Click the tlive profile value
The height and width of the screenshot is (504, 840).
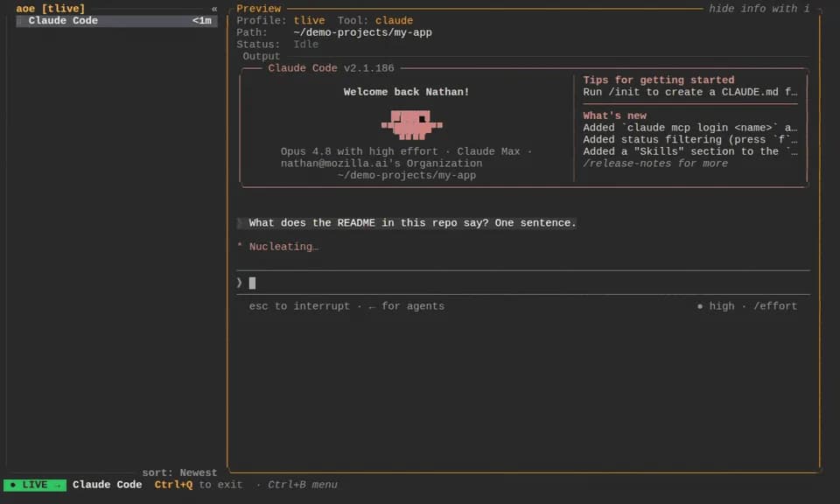click(309, 20)
